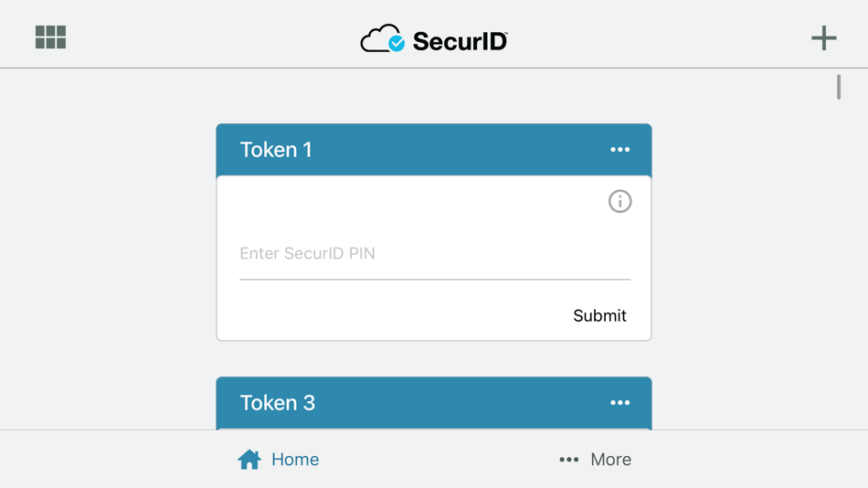This screenshot has width=868, height=488.
Task: Show PIN info for Token 1
Action: click(619, 201)
